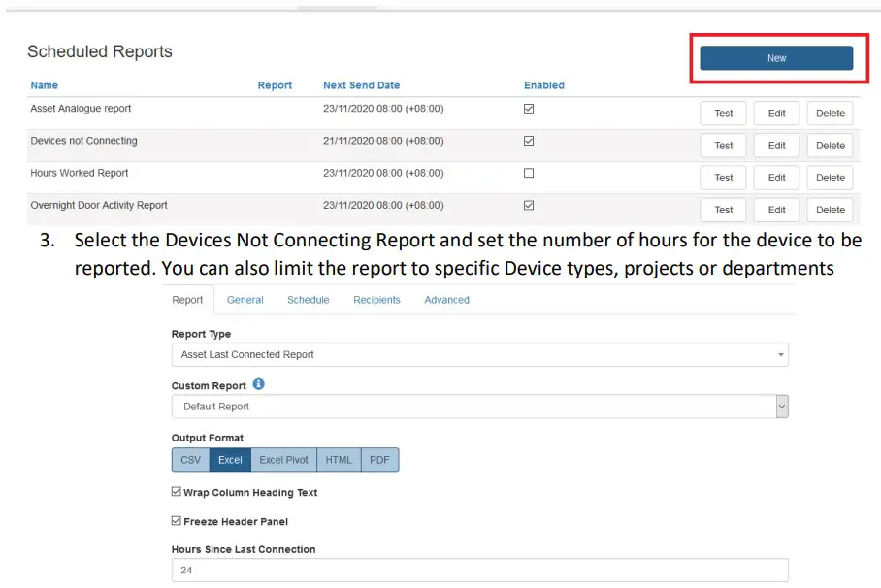The image size is (881, 588).
Task: Untick Wrap Column Heading Text
Action: point(177,492)
